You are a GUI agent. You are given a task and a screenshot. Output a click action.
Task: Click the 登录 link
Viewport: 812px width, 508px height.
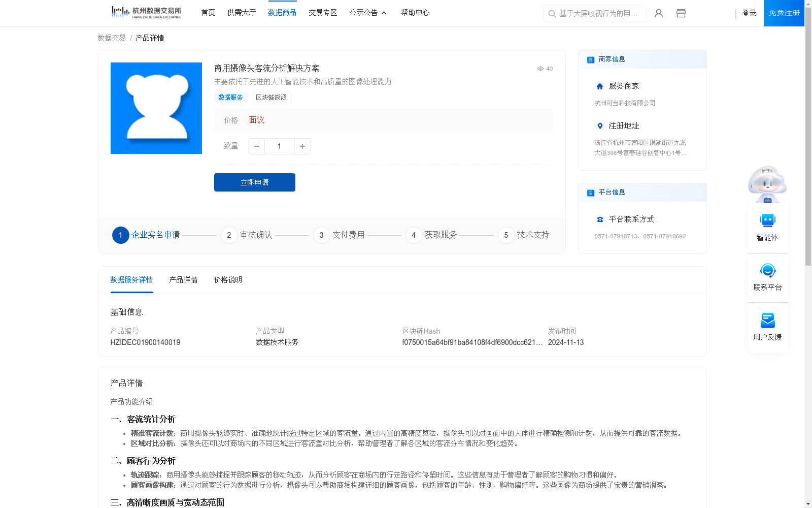tap(749, 13)
